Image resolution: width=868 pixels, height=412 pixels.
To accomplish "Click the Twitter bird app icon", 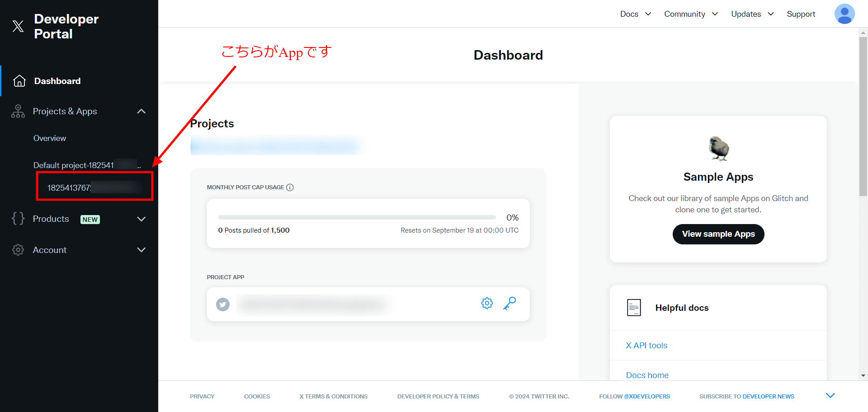I will point(222,304).
